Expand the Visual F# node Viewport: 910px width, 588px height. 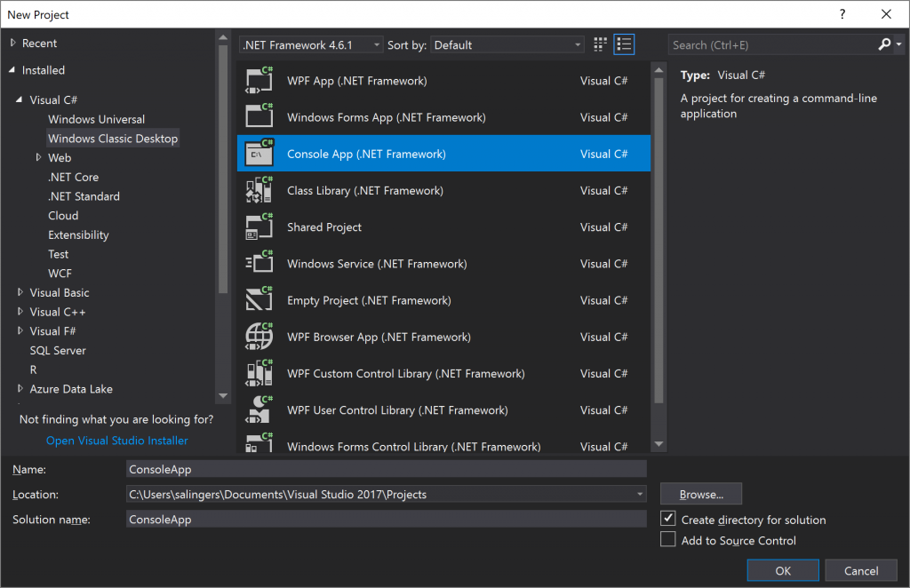(20, 330)
